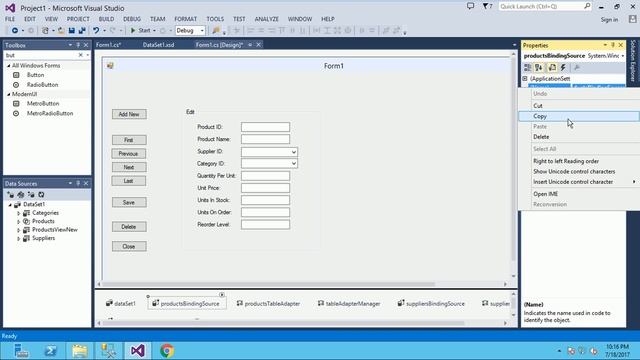Expand the ProductsViewNew node

pyautogui.click(x=18, y=230)
